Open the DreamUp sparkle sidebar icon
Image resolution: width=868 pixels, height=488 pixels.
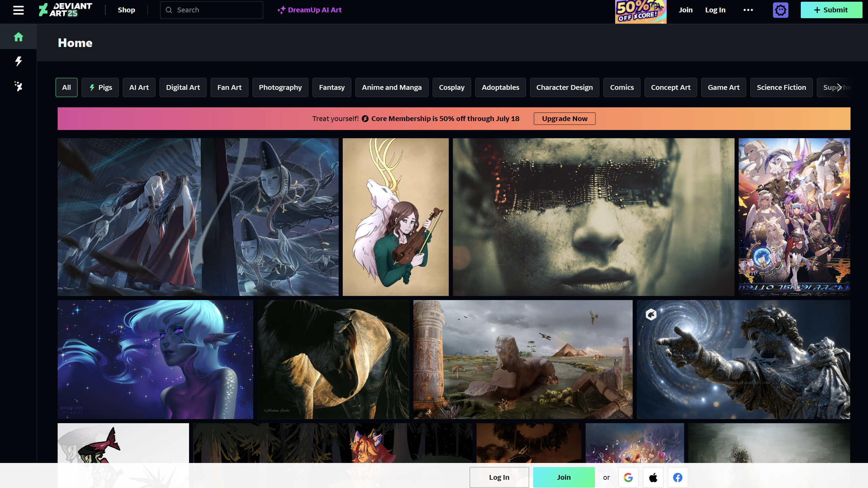tap(19, 86)
